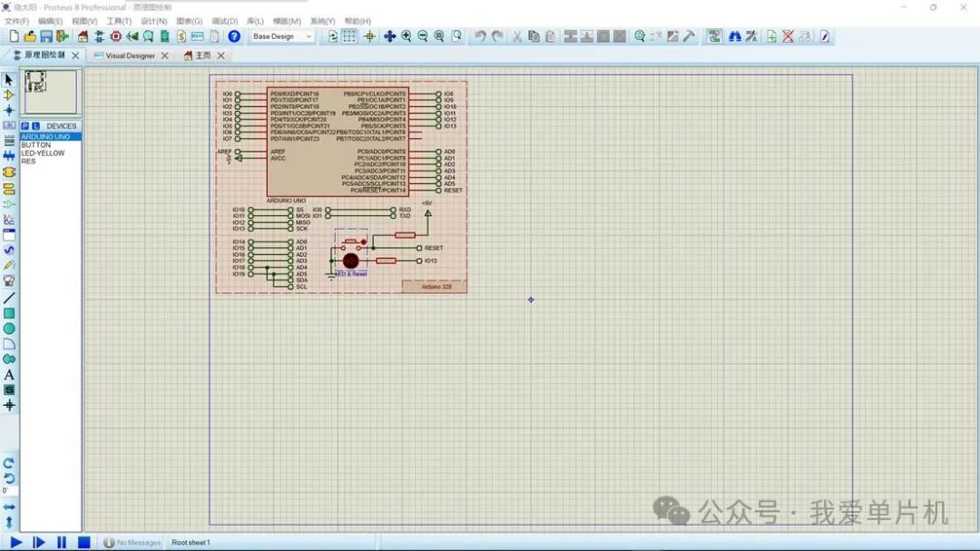The width and height of the screenshot is (980, 551).
Task: Select the 2D Box square tool
Action: [9, 313]
